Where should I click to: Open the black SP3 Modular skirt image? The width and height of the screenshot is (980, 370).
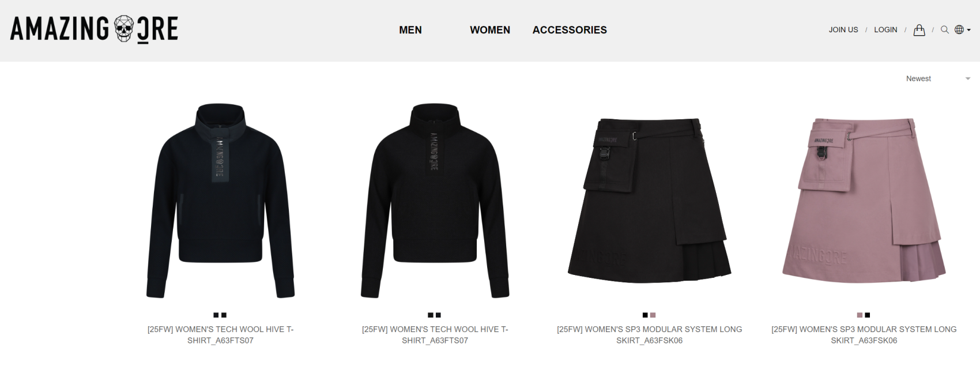coord(650,201)
